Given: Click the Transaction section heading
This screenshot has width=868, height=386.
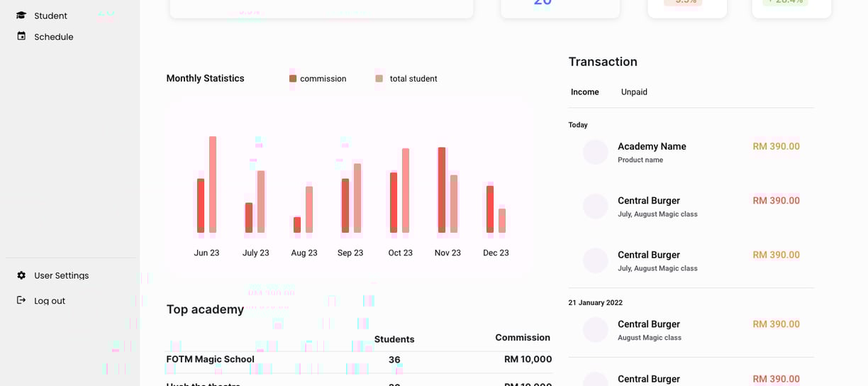Looking at the screenshot, I should click(603, 62).
